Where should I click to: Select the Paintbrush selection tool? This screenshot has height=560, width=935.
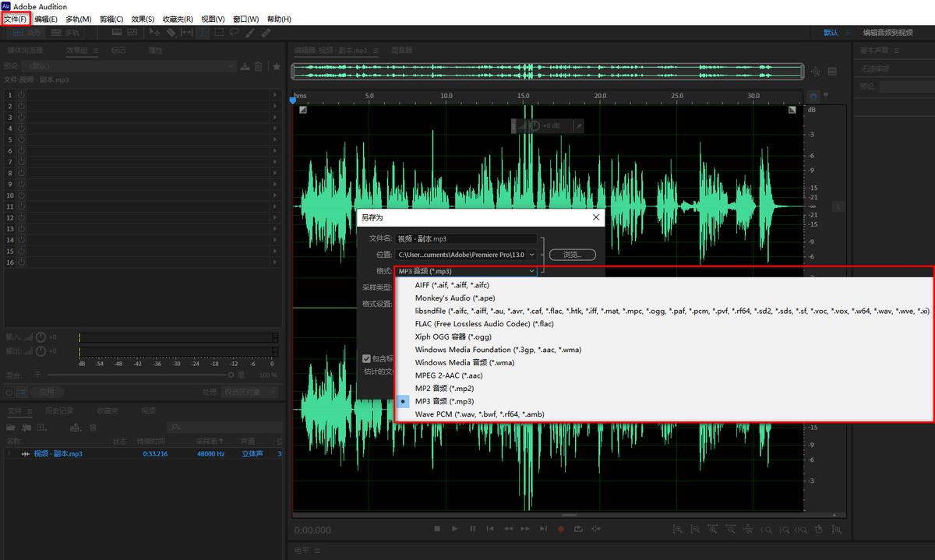(x=249, y=33)
